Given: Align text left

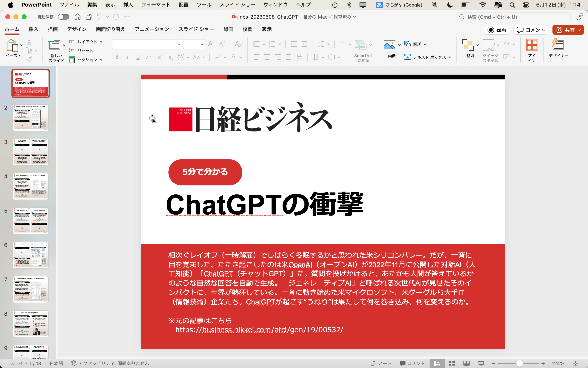Looking at the screenshot, I should [x=256, y=57].
